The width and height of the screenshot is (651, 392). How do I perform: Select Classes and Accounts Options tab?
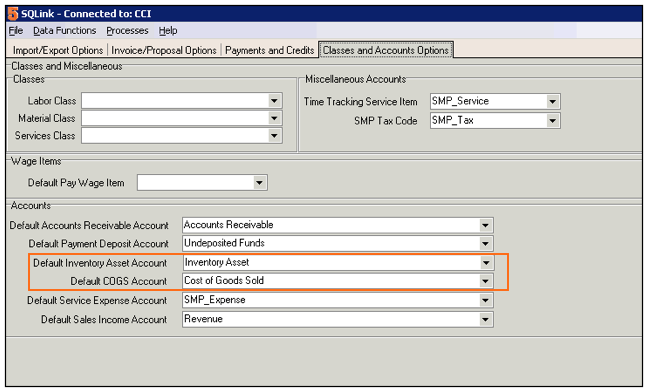coord(386,50)
